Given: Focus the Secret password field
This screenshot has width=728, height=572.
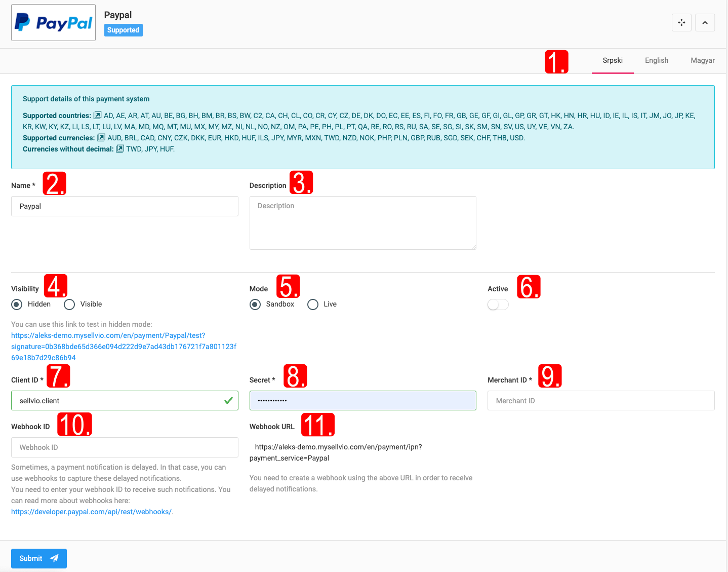Looking at the screenshot, I should pos(362,401).
